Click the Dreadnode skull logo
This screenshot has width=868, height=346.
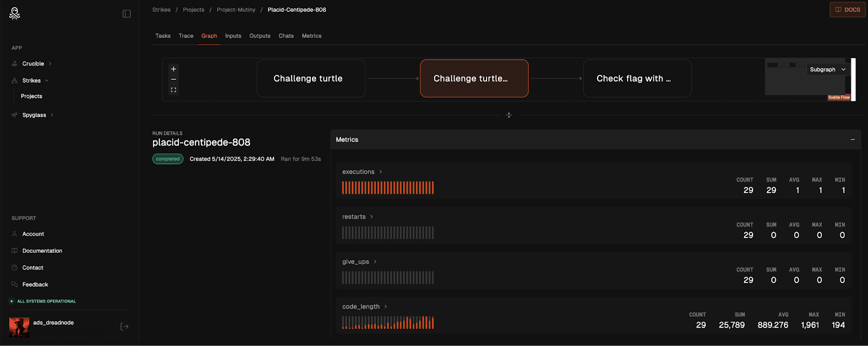tap(15, 14)
